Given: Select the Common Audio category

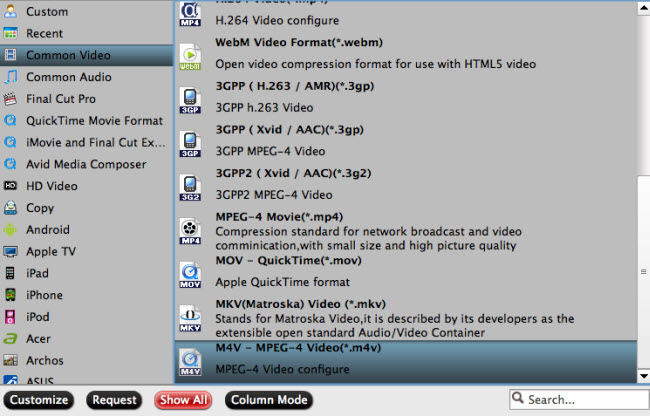Looking at the screenshot, I should (x=86, y=77).
